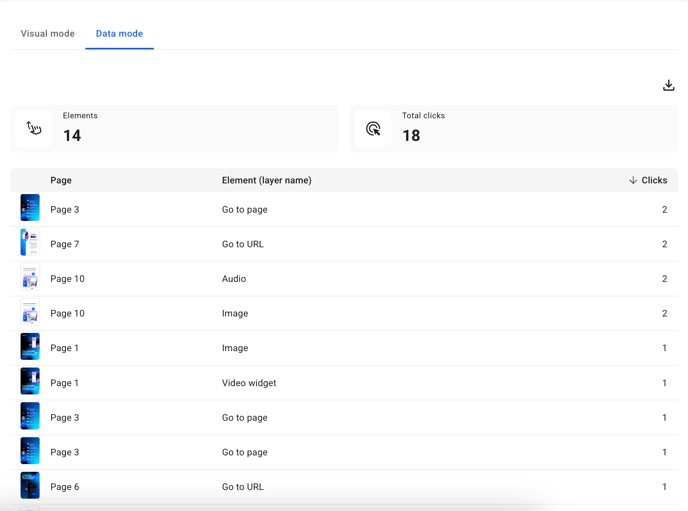Sort by Clicks column arrow
This screenshot has height=511, width=688.
pyautogui.click(x=633, y=180)
